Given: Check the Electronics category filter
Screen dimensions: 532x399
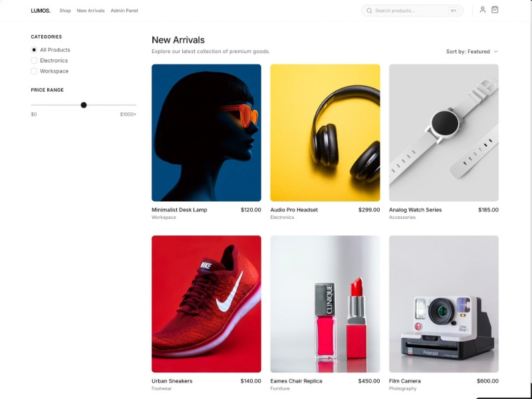Looking at the screenshot, I should (x=34, y=61).
